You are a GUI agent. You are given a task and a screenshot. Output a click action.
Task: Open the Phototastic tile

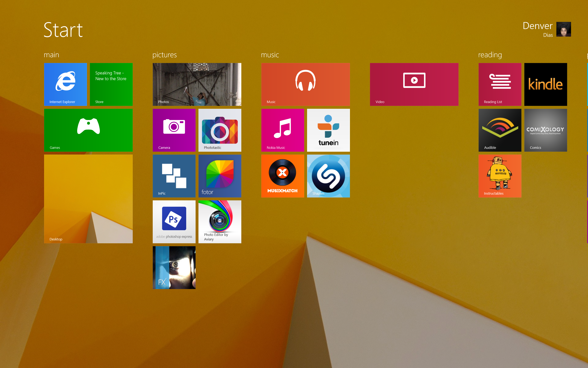(x=220, y=130)
